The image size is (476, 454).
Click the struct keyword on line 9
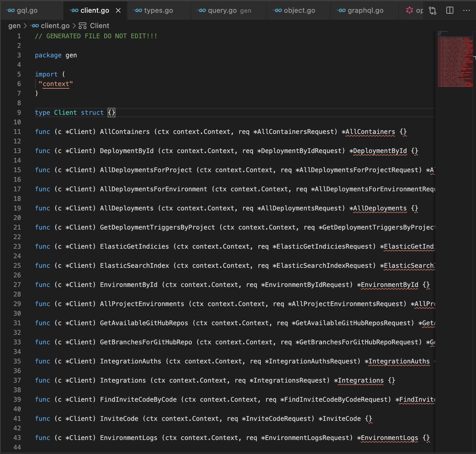coord(92,113)
